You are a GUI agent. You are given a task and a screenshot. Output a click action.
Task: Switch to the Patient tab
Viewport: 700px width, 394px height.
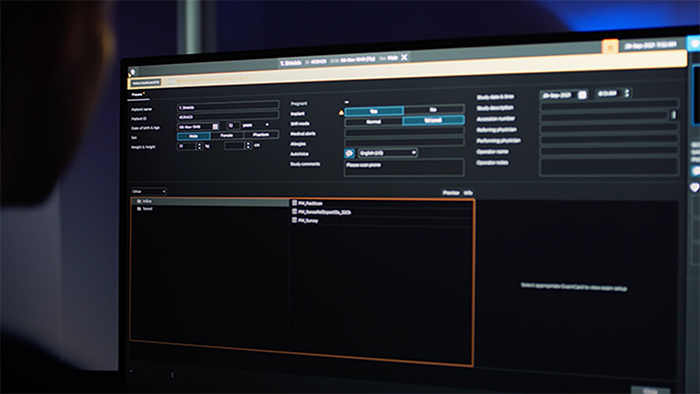(x=138, y=95)
